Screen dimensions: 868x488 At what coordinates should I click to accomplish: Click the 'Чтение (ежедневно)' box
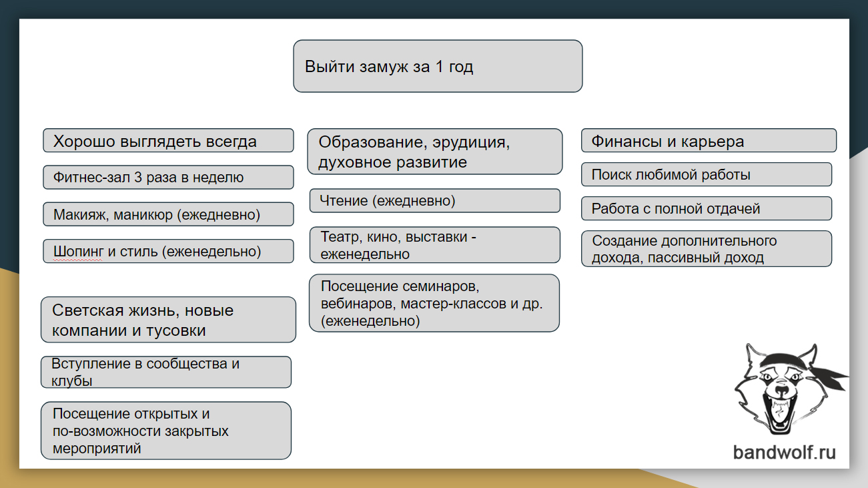point(435,200)
